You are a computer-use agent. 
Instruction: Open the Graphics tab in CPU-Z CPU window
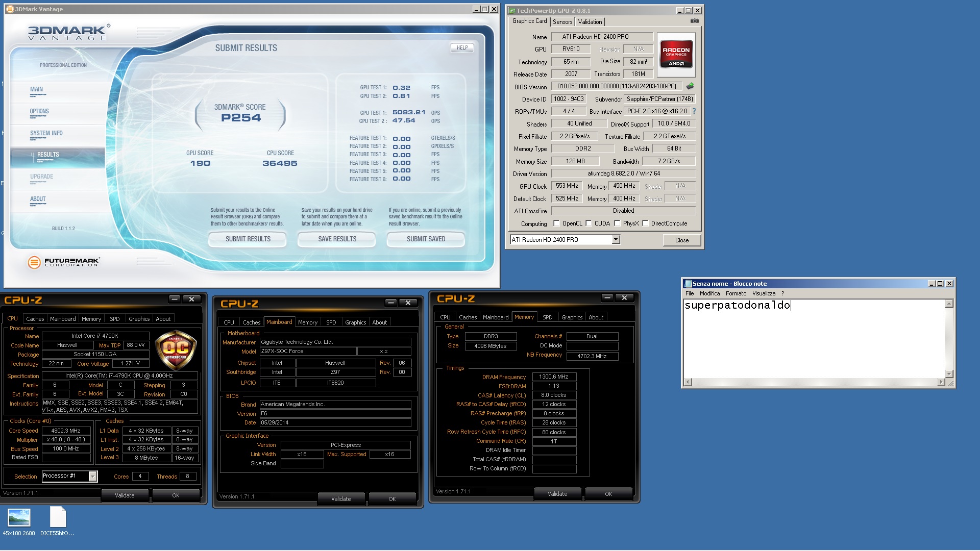(x=139, y=319)
